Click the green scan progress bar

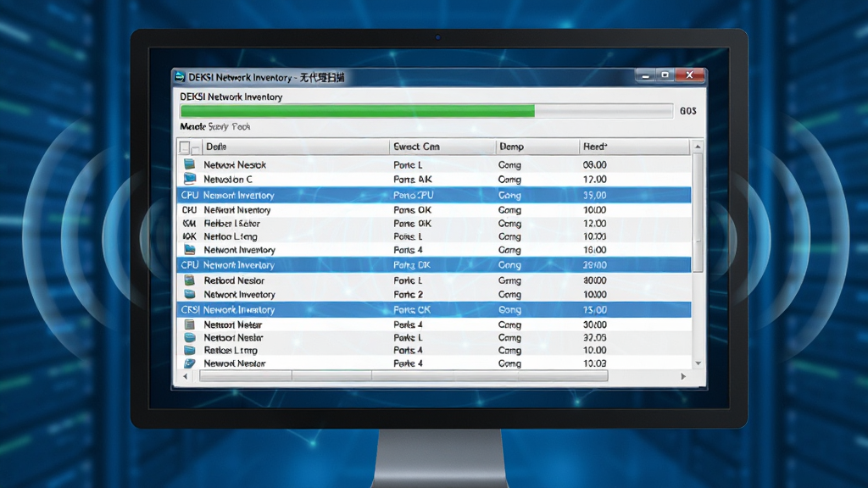[426, 111]
